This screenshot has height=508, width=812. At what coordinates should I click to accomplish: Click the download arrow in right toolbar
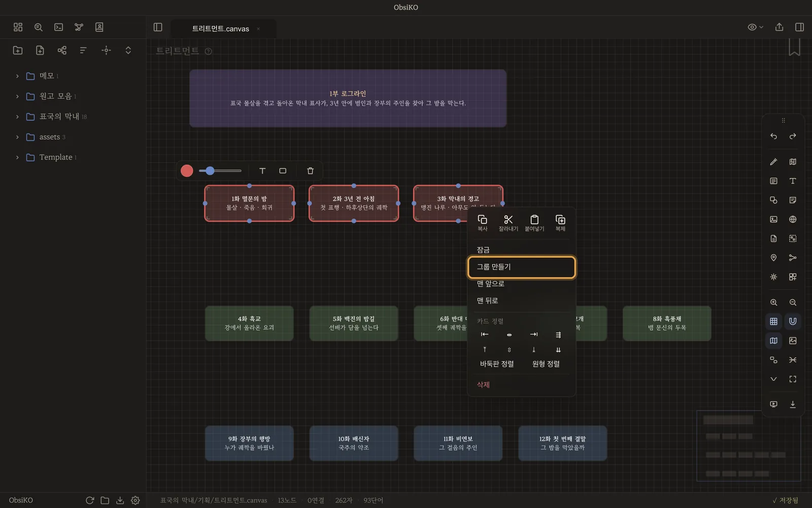[x=793, y=404]
